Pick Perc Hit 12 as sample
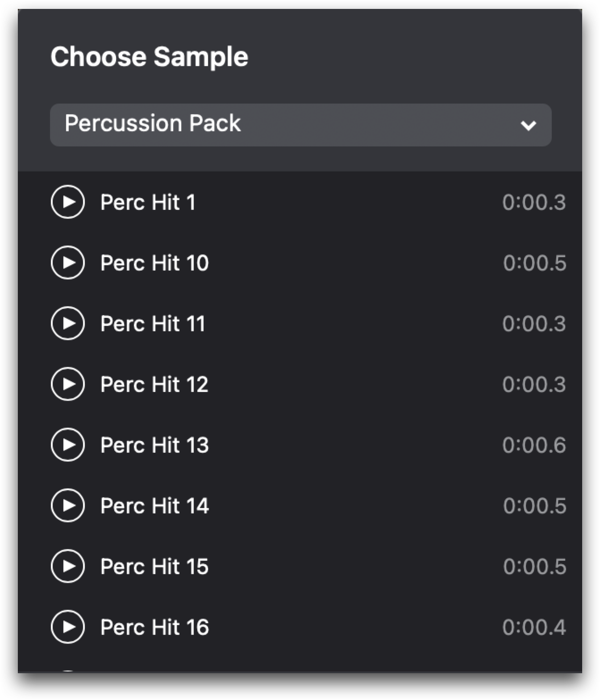 click(x=300, y=384)
